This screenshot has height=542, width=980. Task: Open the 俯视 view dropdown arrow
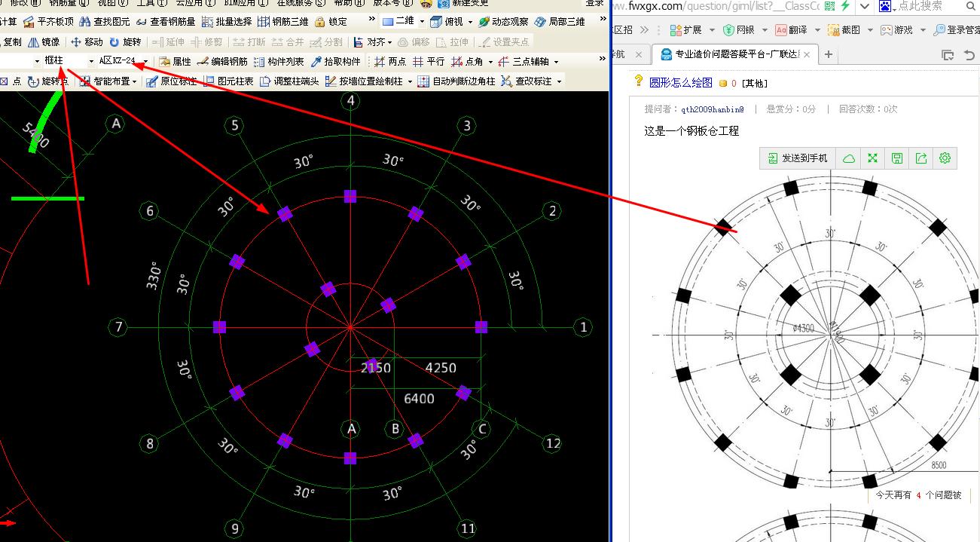(x=471, y=22)
